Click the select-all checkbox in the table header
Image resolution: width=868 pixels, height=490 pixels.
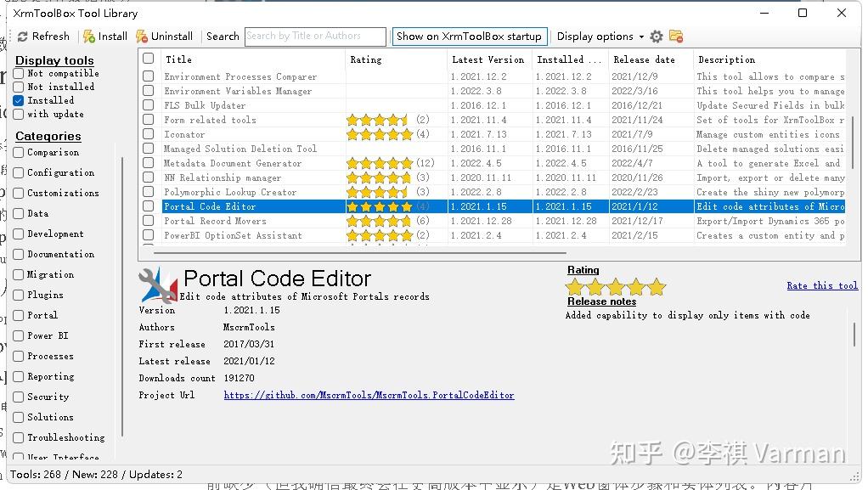point(148,58)
